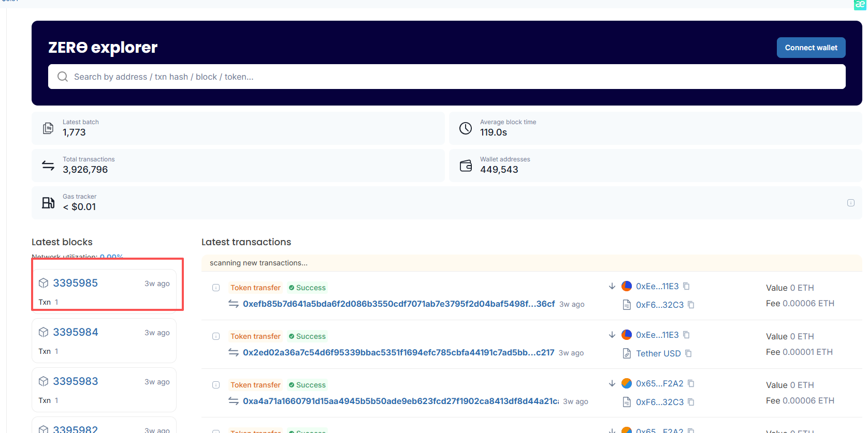Open the ZERO explorer logo home link
This screenshot has height=433, width=868.
[x=103, y=48]
